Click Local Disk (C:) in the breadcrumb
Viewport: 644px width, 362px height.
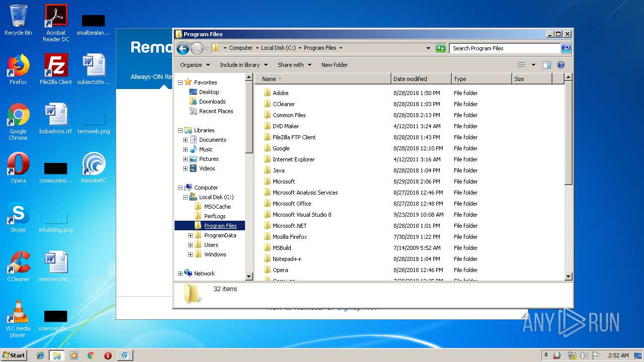click(278, 48)
